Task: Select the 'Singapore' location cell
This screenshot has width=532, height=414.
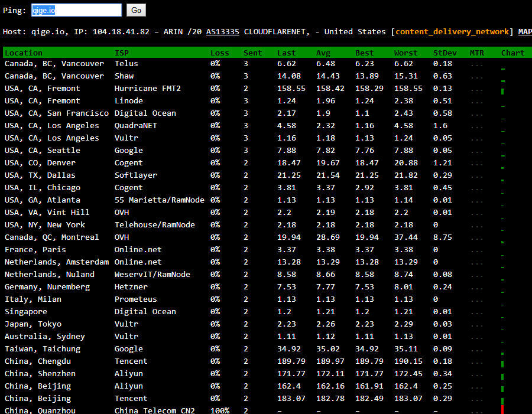Action: click(x=26, y=312)
